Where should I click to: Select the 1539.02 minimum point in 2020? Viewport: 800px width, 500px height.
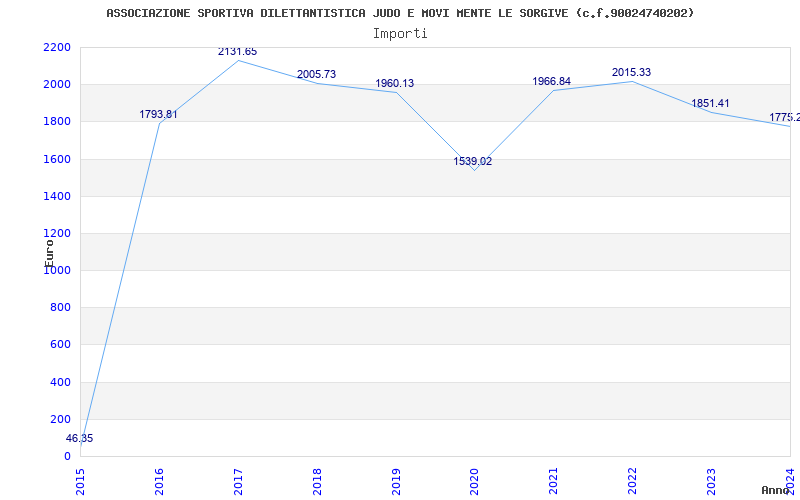click(472, 162)
